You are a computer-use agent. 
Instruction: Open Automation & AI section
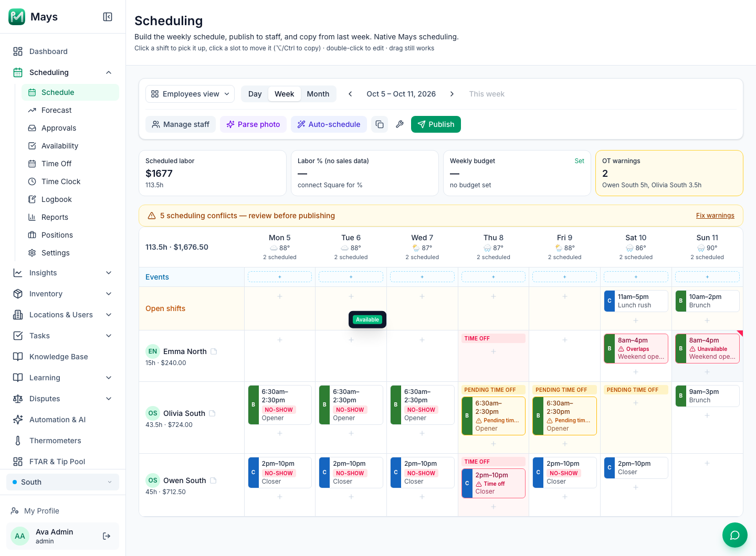coord(63,420)
